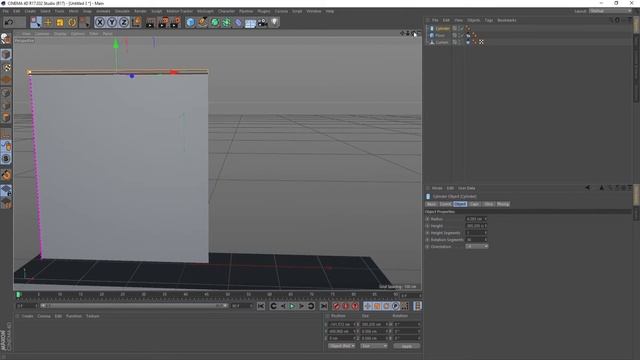Click the green Array modeling icon
Screen dimensions: 640x360
click(x=226, y=22)
